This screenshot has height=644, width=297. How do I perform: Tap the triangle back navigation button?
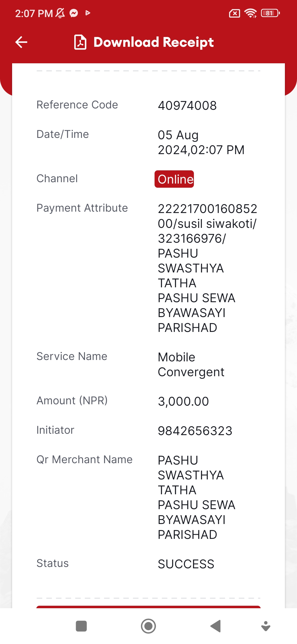pyautogui.click(x=216, y=626)
